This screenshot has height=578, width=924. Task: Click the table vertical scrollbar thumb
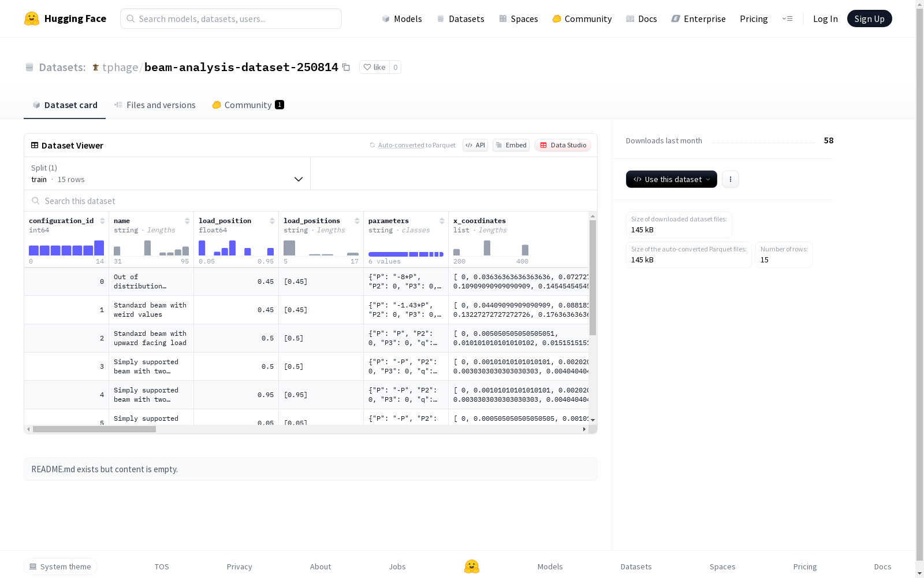point(593,277)
